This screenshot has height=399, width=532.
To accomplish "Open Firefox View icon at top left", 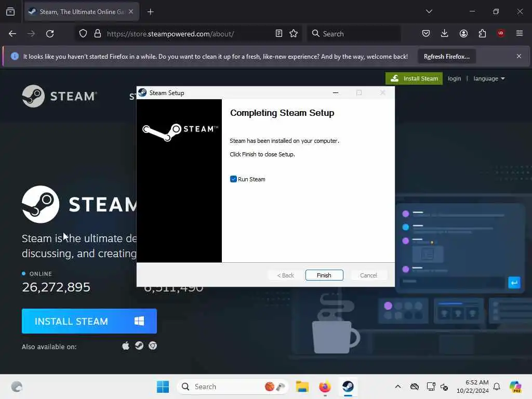I will 10,12.
